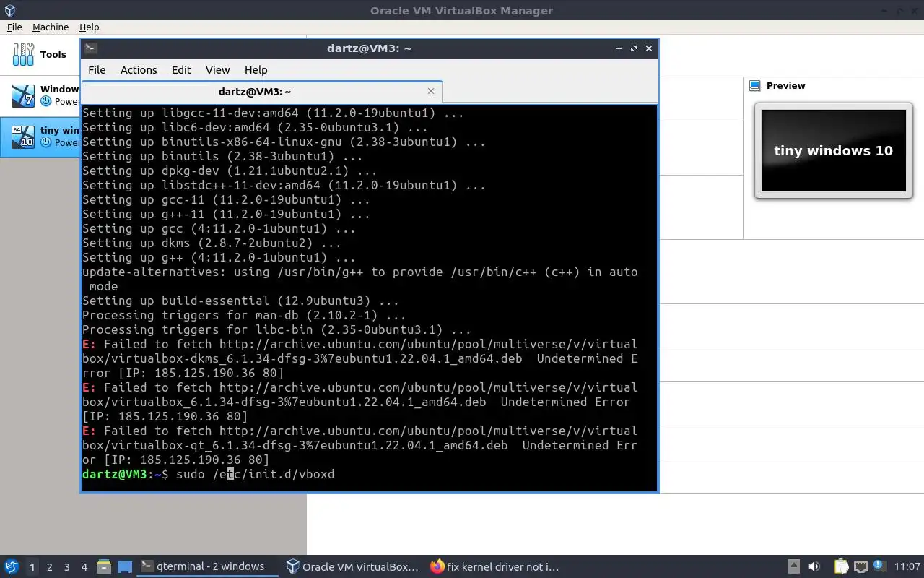Open the LXQt application menu bird icon

(x=12, y=566)
